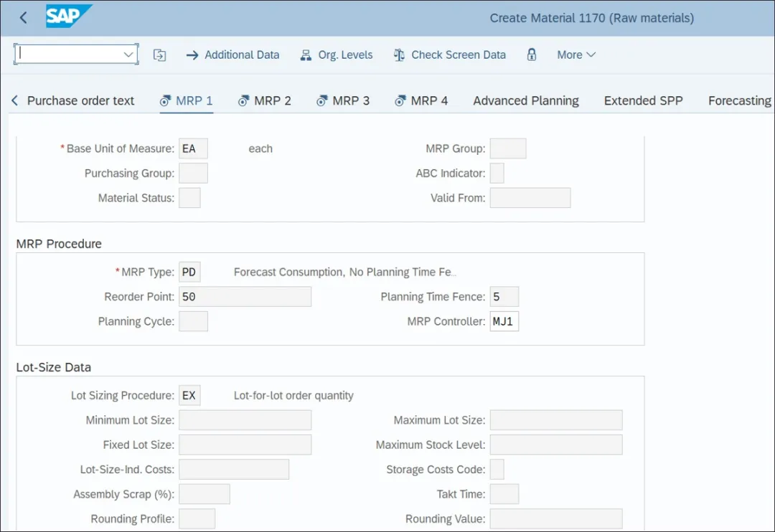775x532 pixels.
Task: Click the 'MRP Procedure' section heading
Action: [59, 244]
